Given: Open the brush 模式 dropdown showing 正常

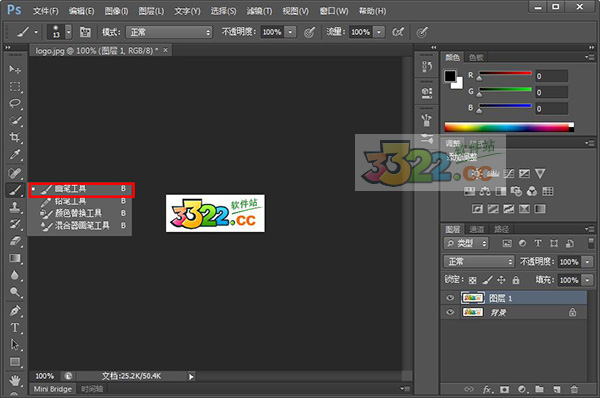Looking at the screenshot, I should (169, 32).
